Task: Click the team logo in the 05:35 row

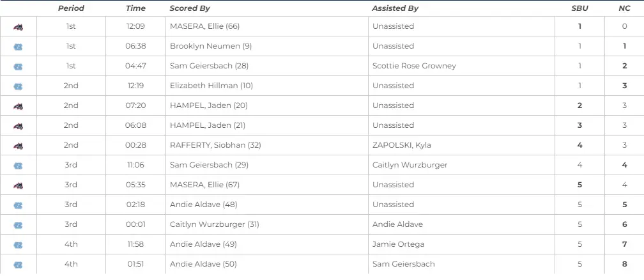Action: click(x=19, y=185)
